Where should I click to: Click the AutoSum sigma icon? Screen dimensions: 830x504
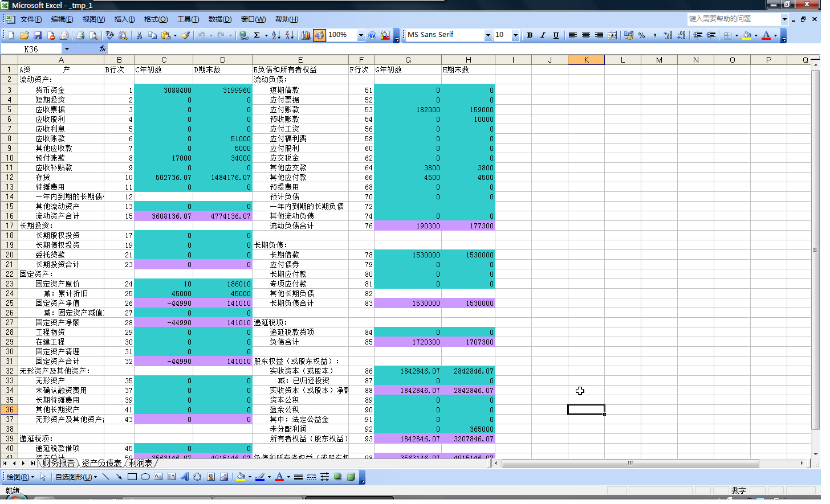257,35
